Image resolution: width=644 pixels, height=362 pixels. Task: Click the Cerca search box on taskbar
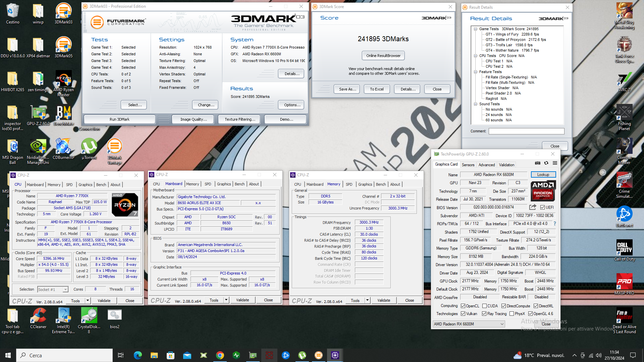[x=64, y=355]
